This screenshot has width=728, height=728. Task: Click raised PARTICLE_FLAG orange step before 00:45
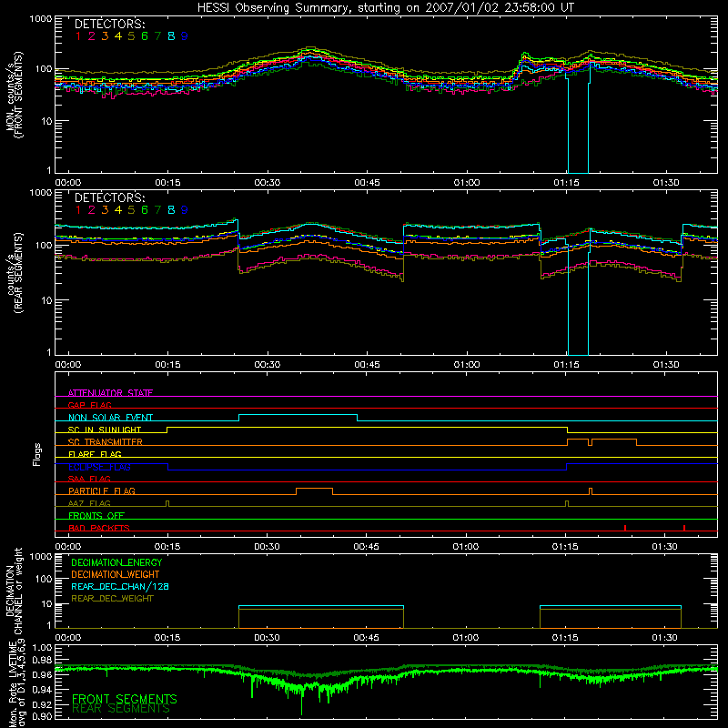click(314, 489)
